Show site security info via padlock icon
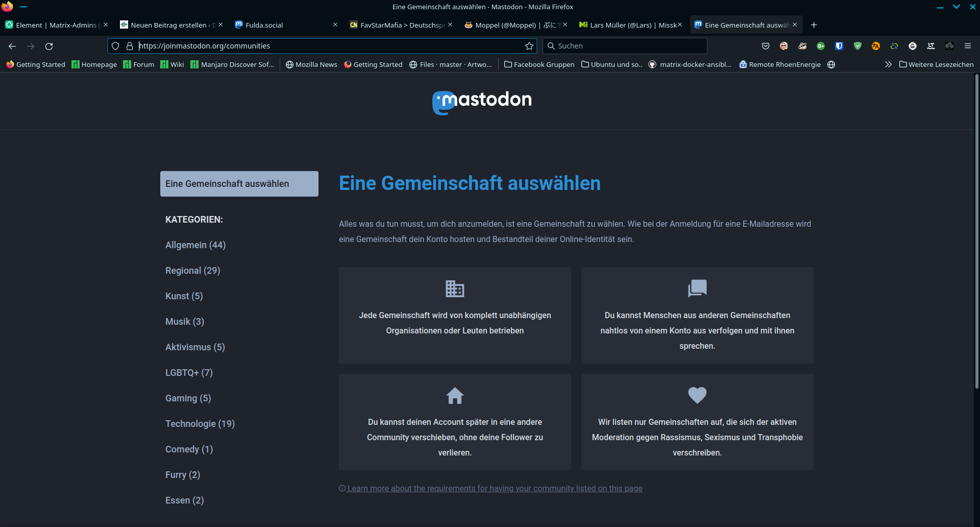 (130, 46)
